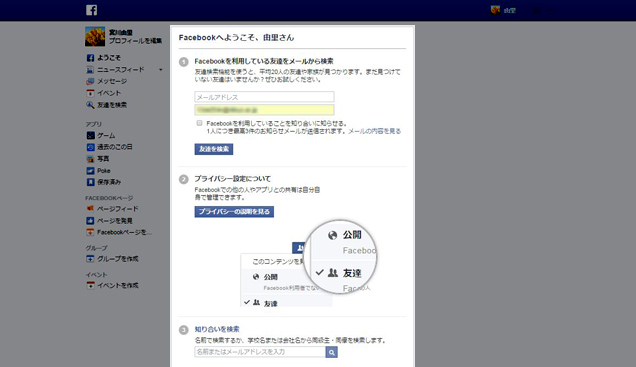Open ゲーム via its sidebar icon
This screenshot has height=367, width=636.
[90, 135]
